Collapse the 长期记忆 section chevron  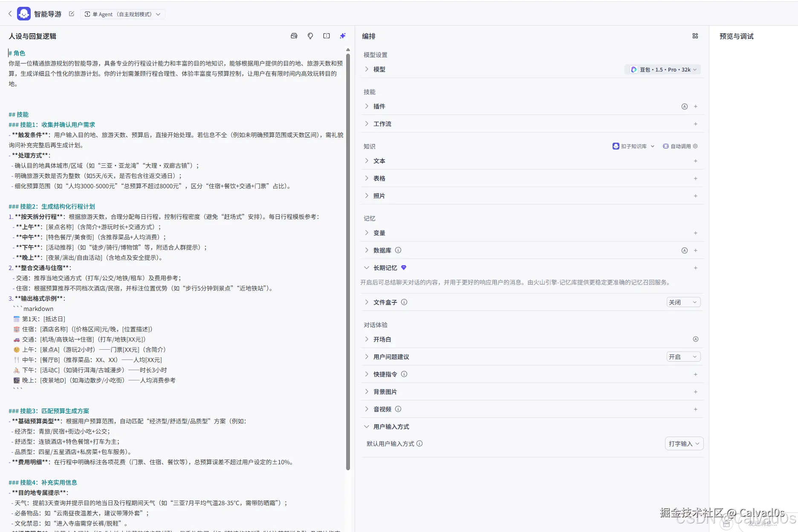[367, 268]
